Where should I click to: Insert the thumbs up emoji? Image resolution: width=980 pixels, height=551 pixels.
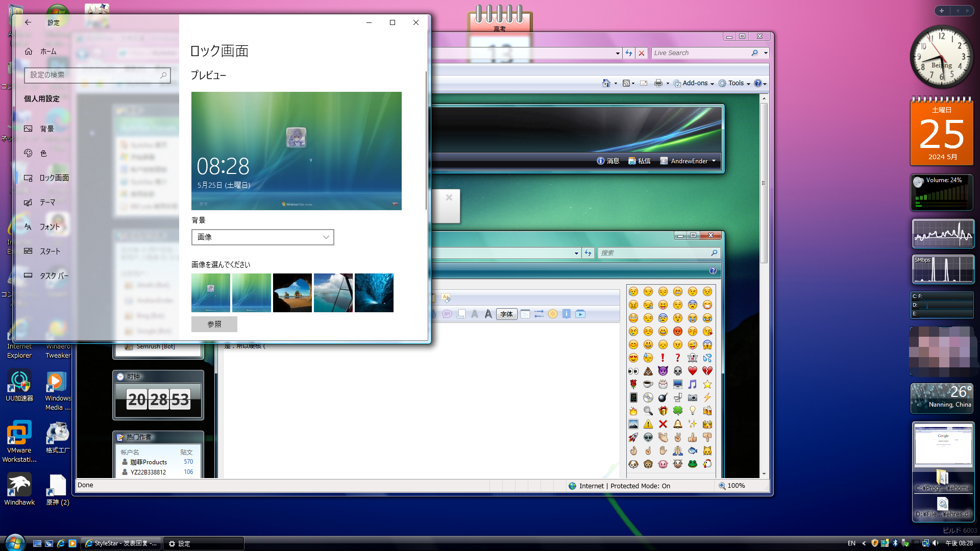(x=692, y=437)
